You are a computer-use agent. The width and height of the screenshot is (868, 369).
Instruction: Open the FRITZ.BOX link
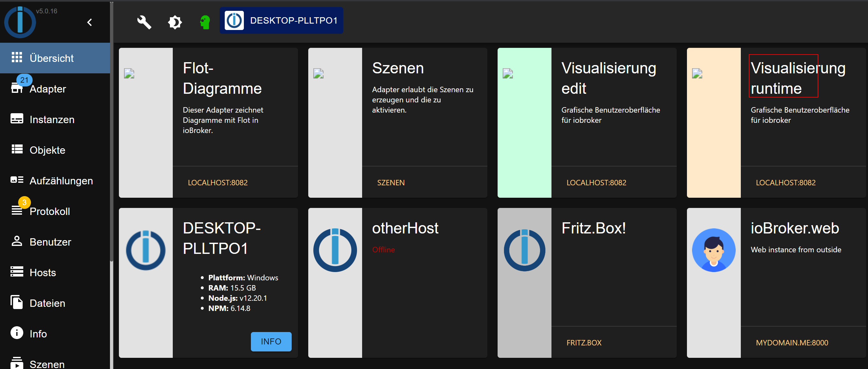584,343
